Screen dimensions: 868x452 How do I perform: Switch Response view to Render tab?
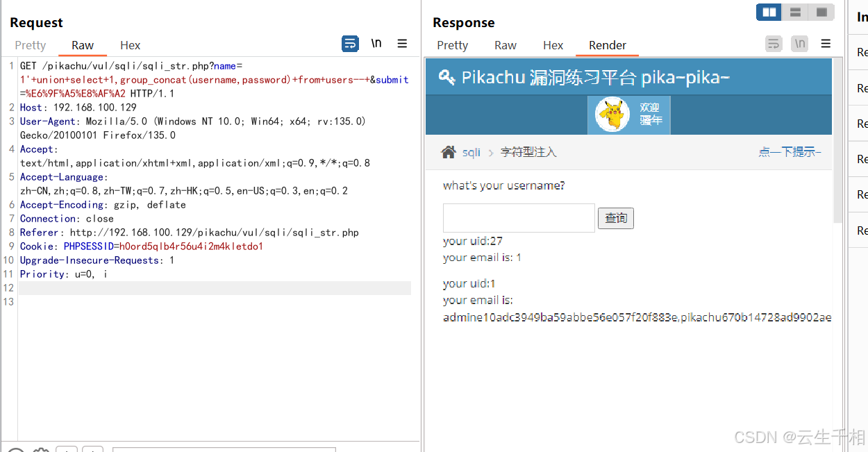608,45
